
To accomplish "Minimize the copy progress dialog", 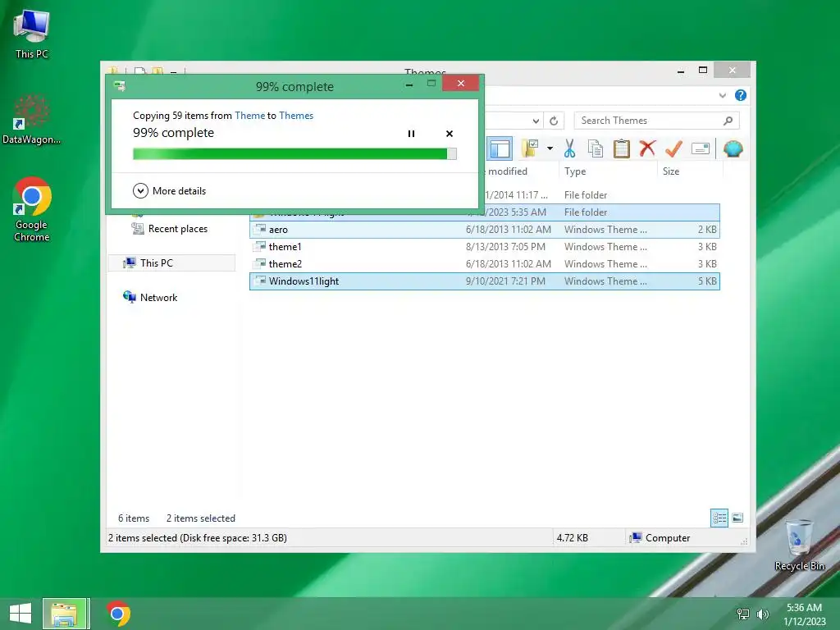I will coord(409,84).
